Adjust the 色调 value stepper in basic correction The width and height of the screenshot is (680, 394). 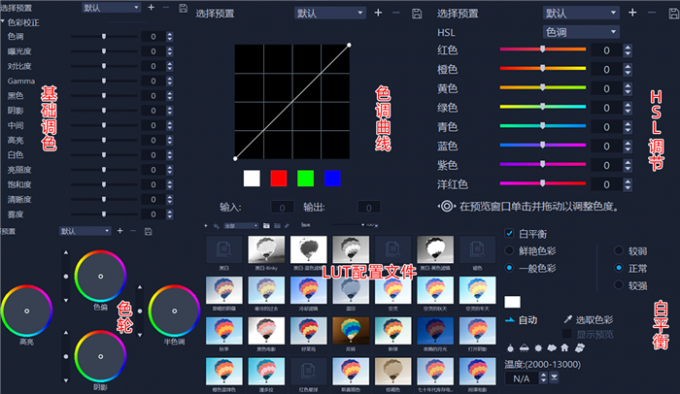click(x=170, y=37)
